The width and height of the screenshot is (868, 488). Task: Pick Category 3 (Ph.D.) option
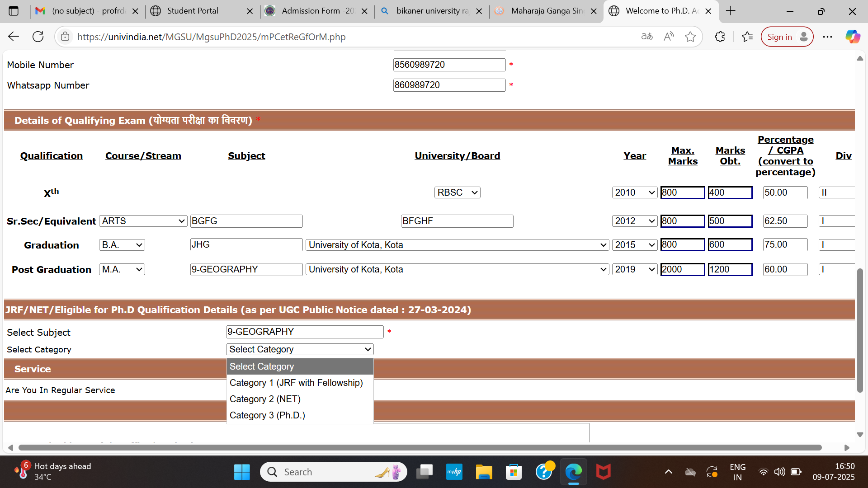tap(267, 415)
